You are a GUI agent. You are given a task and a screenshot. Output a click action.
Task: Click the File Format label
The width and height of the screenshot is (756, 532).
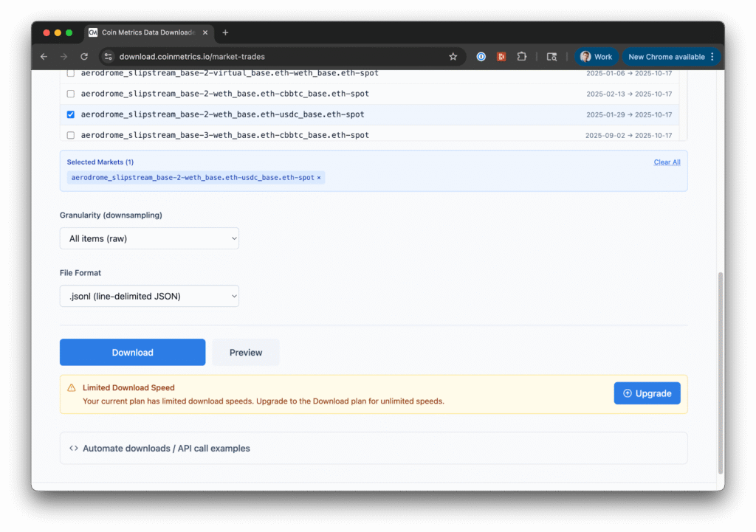[x=80, y=273]
